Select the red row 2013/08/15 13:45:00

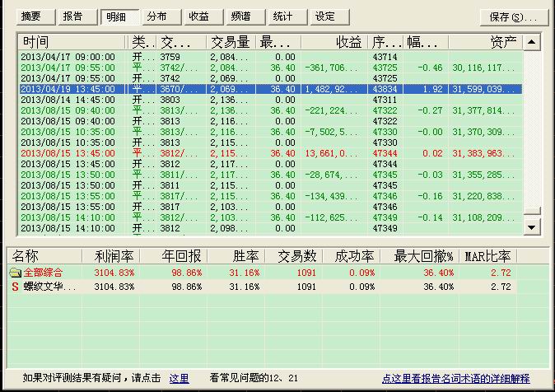click(x=271, y=153)
